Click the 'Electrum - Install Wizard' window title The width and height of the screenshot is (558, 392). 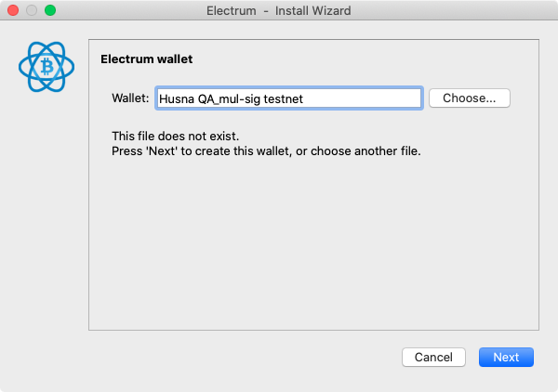pyautogui.click(x=279, y=10)
